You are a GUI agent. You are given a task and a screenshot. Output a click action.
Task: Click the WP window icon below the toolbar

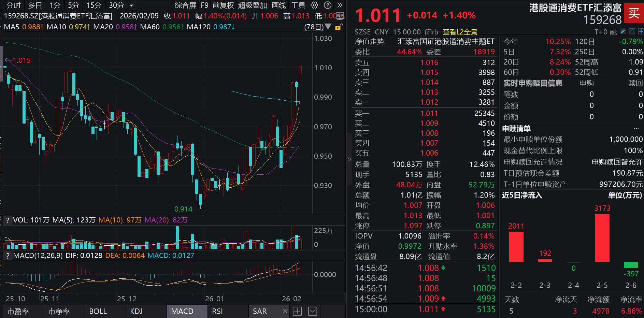click(x=340, y=16)
